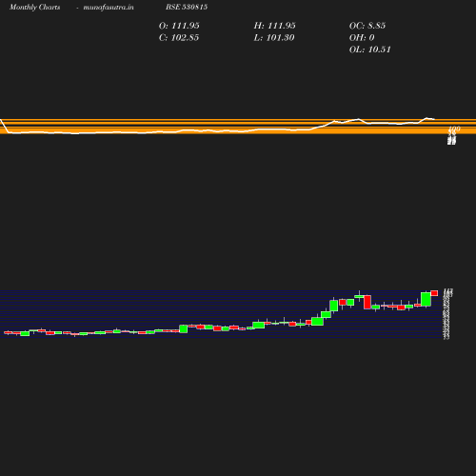Click the low value 'L: 101.30'
This screenshot has width=476, height=476.
point(274,37)
